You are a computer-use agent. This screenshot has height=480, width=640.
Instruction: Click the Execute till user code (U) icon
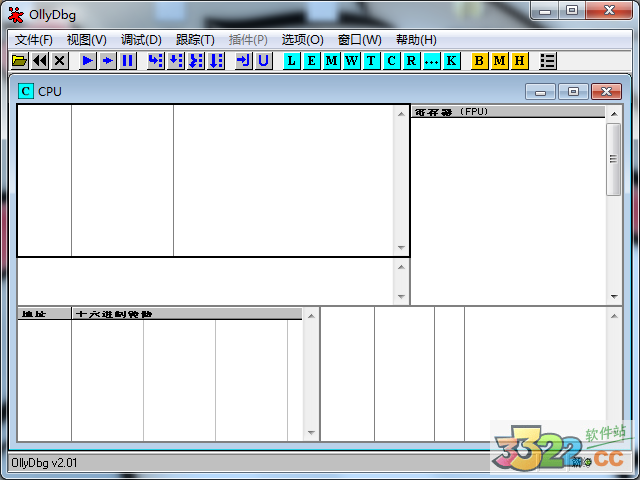tap(264, 61)
